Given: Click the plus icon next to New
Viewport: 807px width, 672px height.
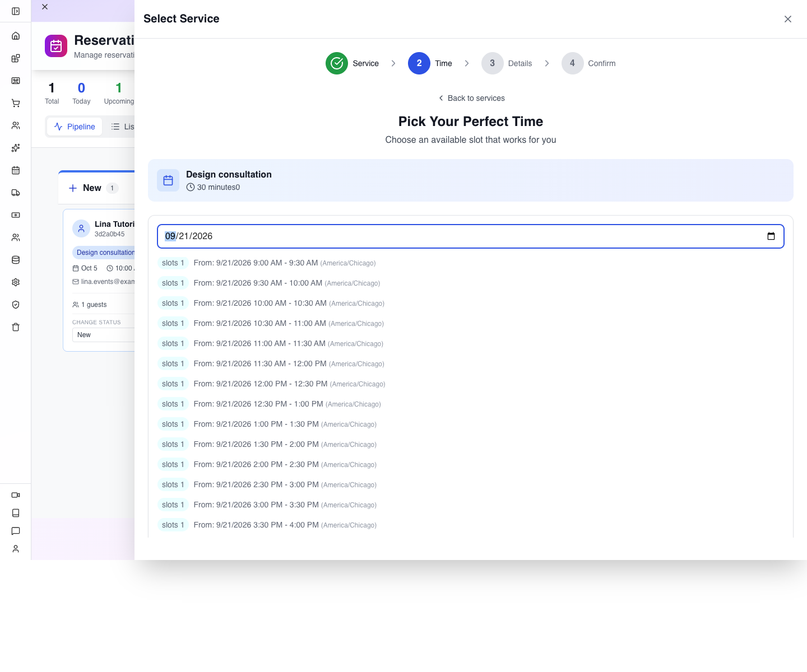Looking at the screenshot, I should coord(73,188).
